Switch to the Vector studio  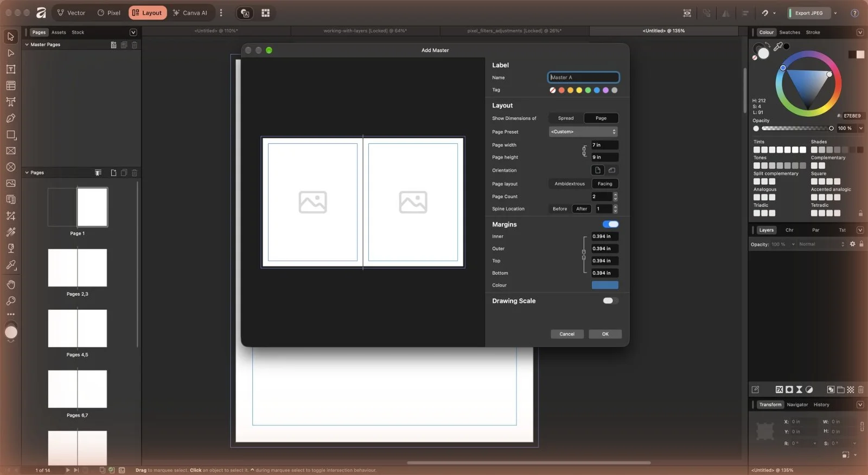[71, 12]
